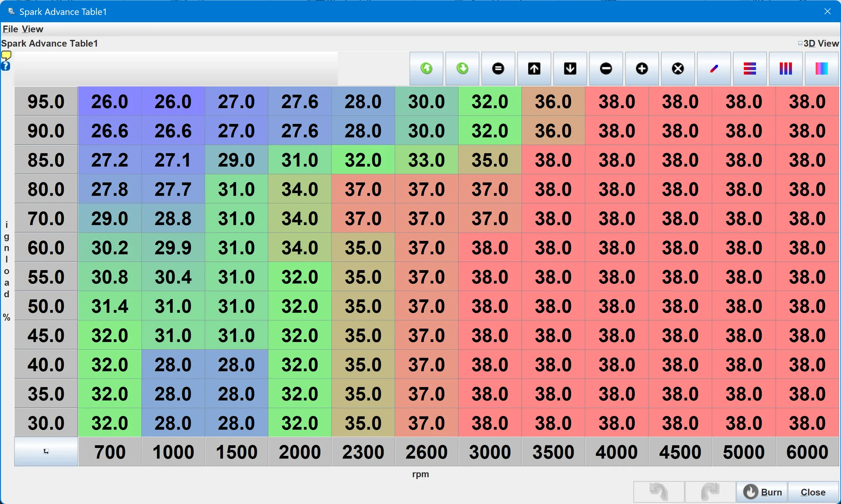This screenshot has width=841, height=504.
Task: Select the 50.0 load row header
Action: pyautogui.click(x=46, y=306)
